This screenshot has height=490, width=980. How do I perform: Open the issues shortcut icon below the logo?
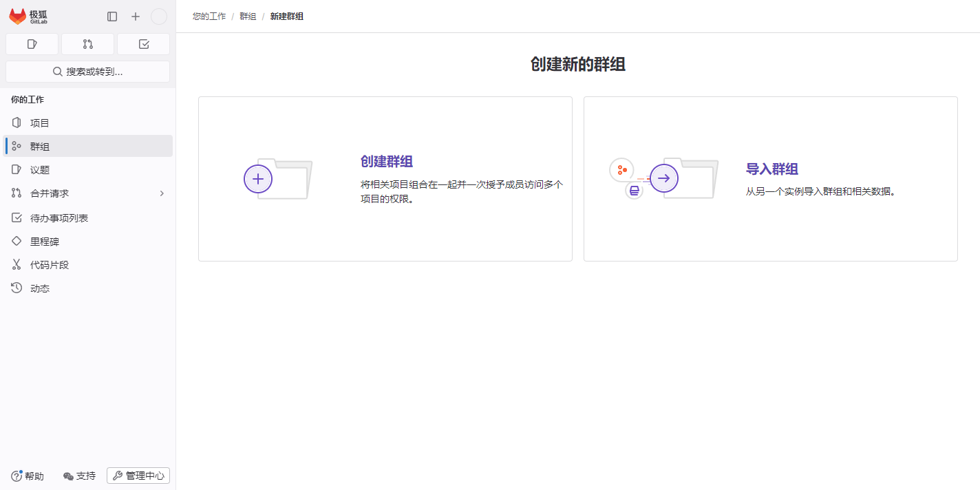pyautogui.click(x=32, y=43)
